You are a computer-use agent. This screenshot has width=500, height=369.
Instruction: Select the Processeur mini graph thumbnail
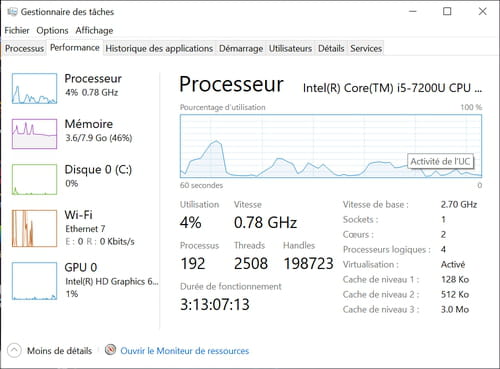(x=34, y=88)
